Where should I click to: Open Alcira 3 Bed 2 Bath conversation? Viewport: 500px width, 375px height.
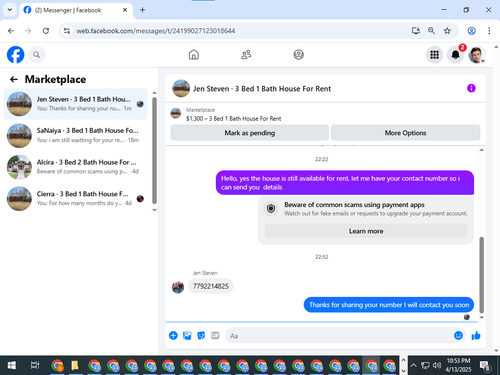[75, 167]
